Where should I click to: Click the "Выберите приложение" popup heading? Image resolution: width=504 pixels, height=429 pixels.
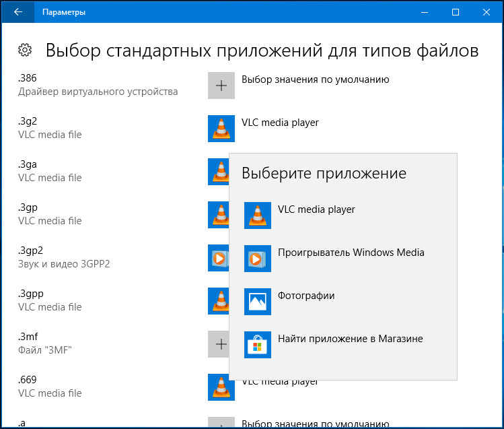pos(324,174)
